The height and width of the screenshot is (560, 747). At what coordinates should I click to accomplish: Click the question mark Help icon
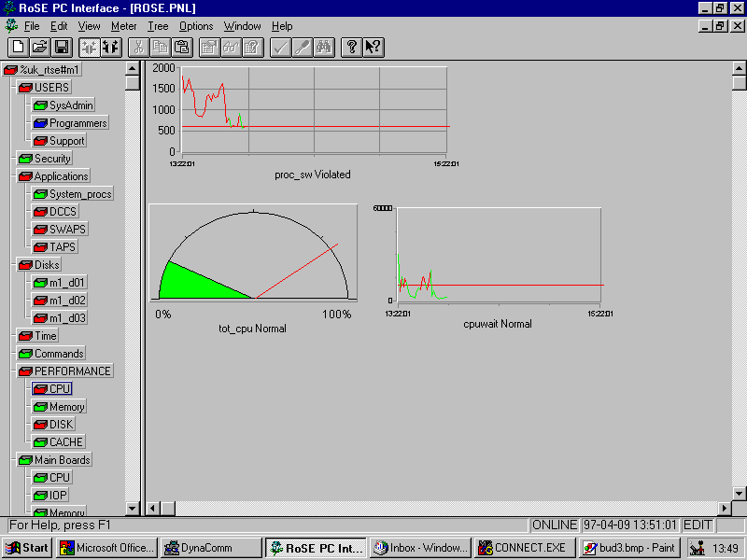[351, 47]
